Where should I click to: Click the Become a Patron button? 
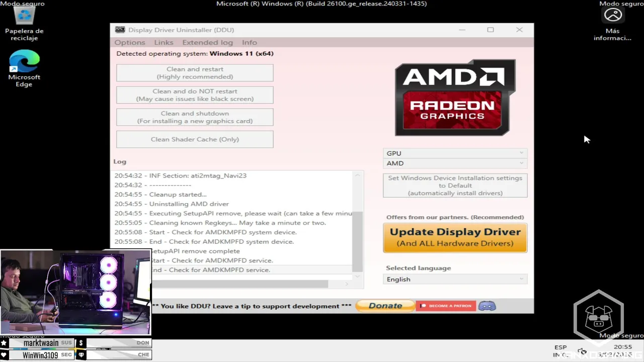click(446, 306)
